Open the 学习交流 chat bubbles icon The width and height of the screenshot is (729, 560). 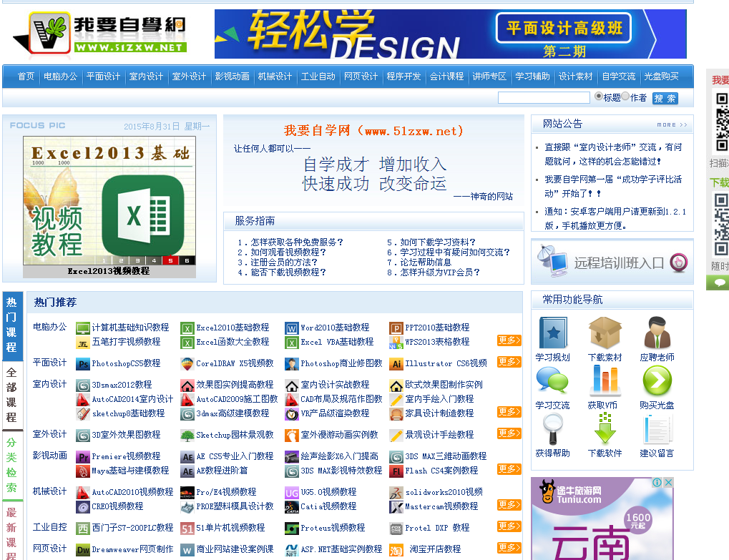(x=552, y=380)
